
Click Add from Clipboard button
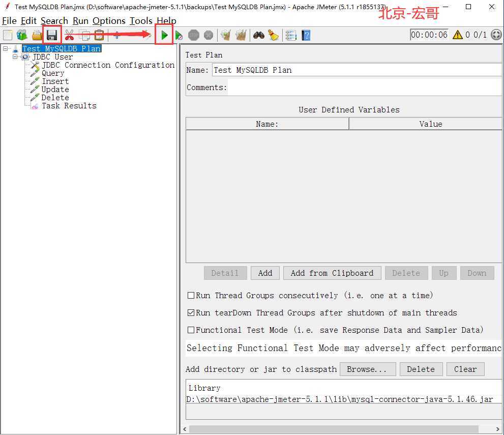pyautogui.click(x=332, y=273)
